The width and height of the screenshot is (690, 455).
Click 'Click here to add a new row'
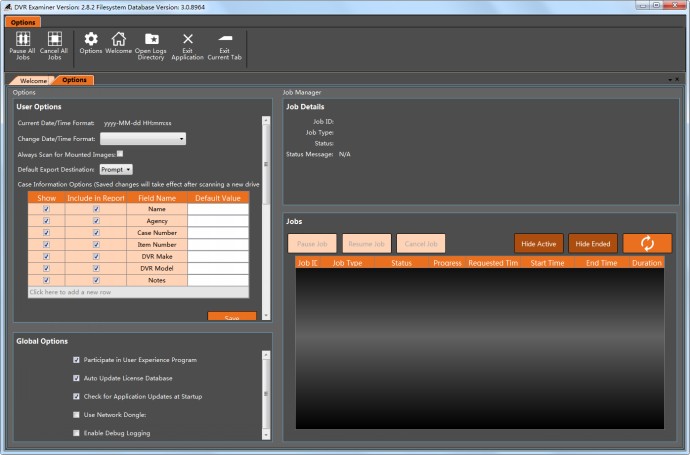click(x=138, y=292)
